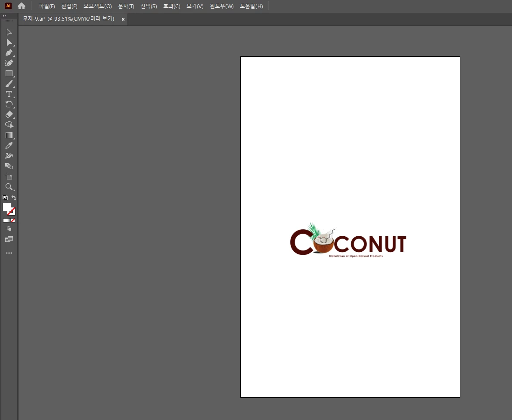
Task: Select the Pen tool
Action: [x=9, y=52]
